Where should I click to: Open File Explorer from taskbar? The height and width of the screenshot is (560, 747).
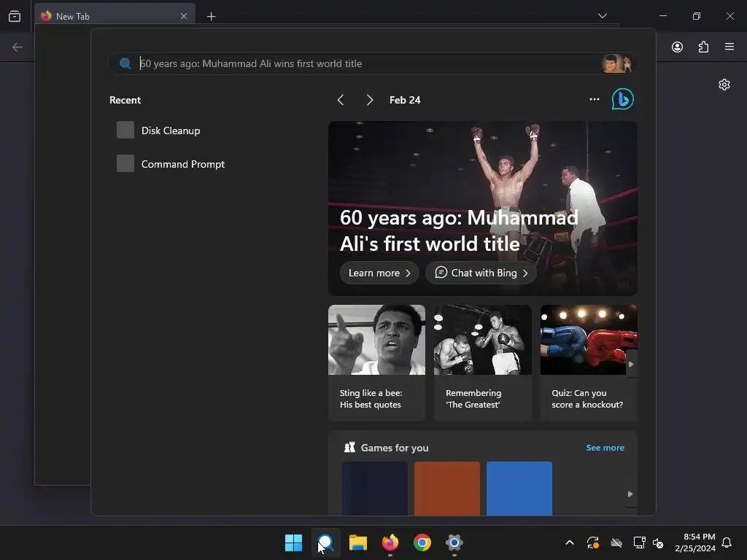pyautogui.click(x=357, y=542)
